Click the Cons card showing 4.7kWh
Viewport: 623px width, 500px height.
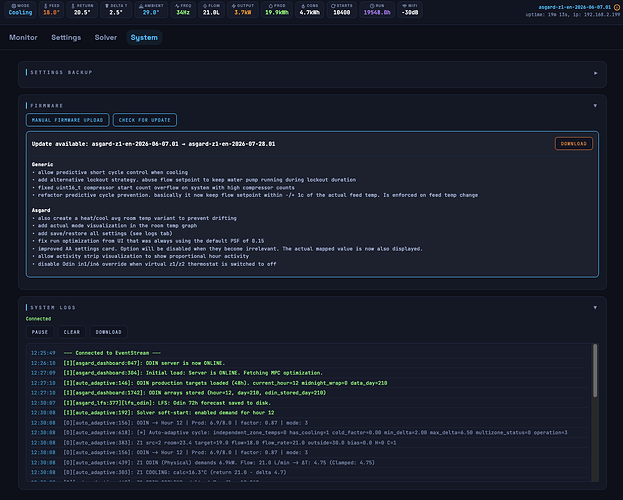tap(310, 10)
